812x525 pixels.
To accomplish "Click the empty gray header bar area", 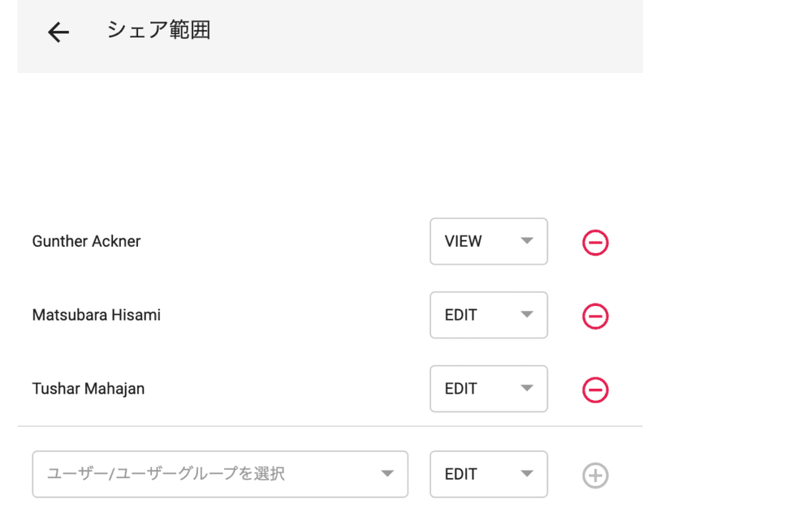I will tap(422, 37).
